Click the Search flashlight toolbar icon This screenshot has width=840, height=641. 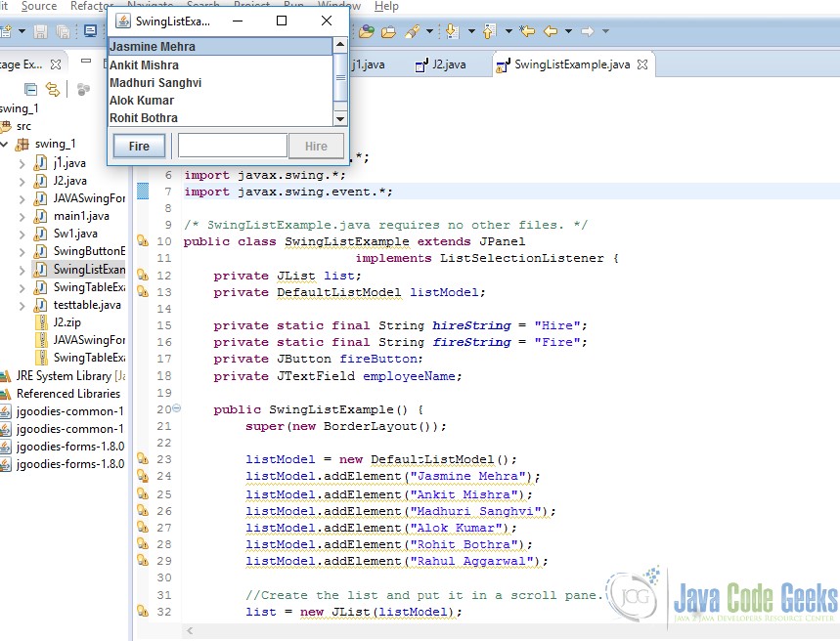pos(412,31)
